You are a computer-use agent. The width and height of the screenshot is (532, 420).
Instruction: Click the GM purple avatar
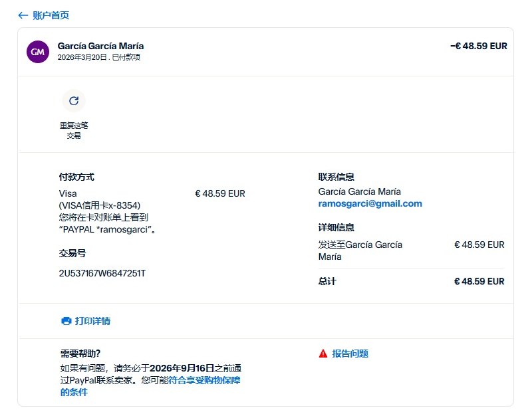click(37, 51)
